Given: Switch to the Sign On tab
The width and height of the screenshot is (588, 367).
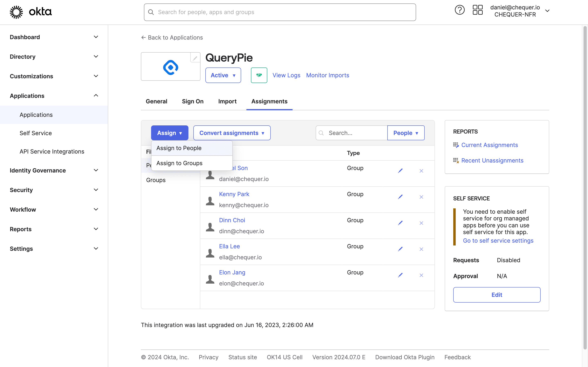Looking at the screenshot, I should (193, 101).
